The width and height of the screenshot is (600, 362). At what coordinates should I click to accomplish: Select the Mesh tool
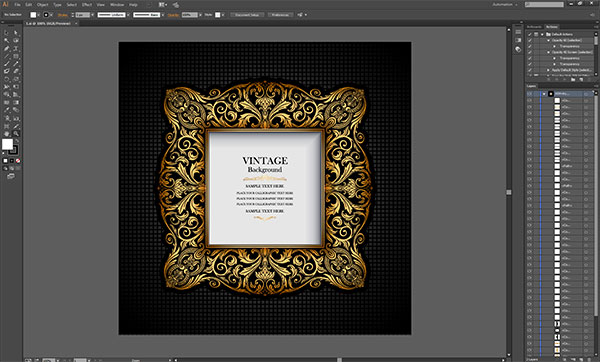7,103
